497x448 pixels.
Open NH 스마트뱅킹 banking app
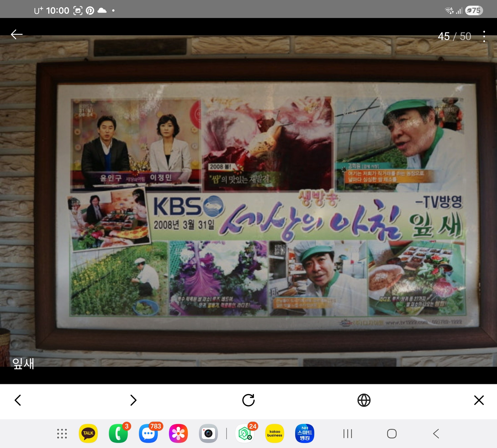[305, 433]
